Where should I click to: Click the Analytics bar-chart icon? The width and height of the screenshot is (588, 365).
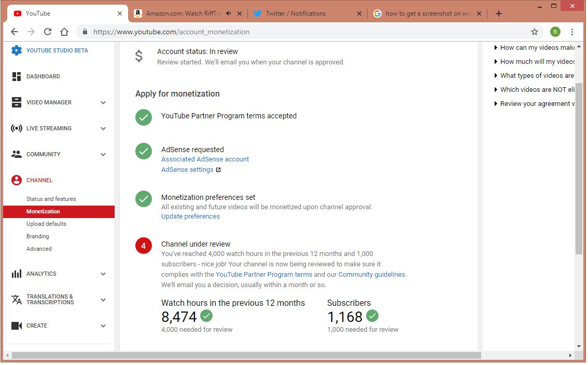pyautogui.click(x=17, y=274)
